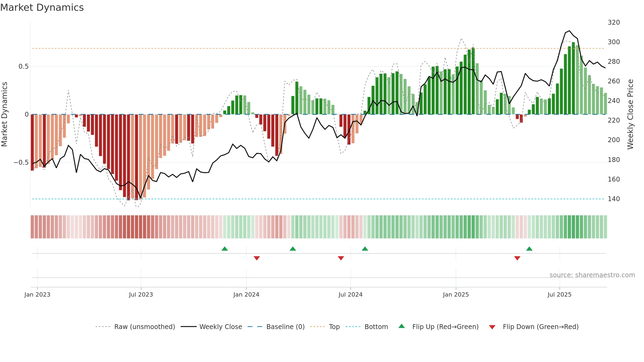Image resolution: width=644 pixels, height=362 pixels.
Task: Toggle the Raw (unsmoothed) legend entry
Action: coord(135,327)
